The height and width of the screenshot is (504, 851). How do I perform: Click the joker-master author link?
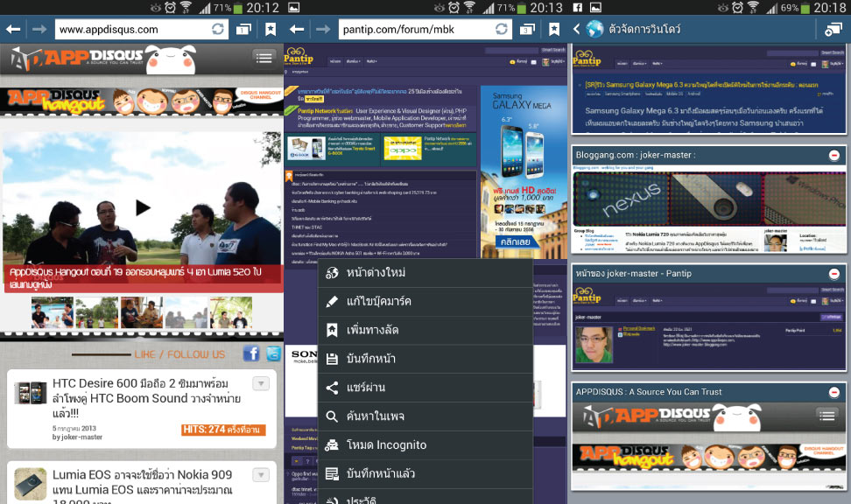(x=81, y=437)
